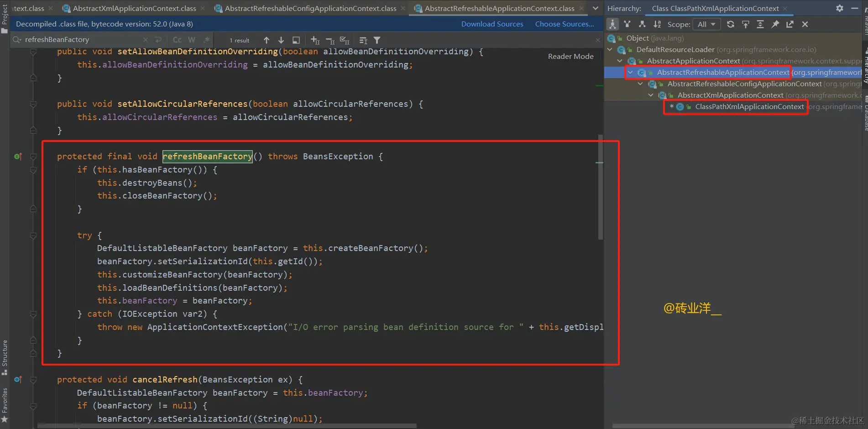Select Object (java.lang) in hierarchy tree
The image size is (868, 429).
pos(654,38)
